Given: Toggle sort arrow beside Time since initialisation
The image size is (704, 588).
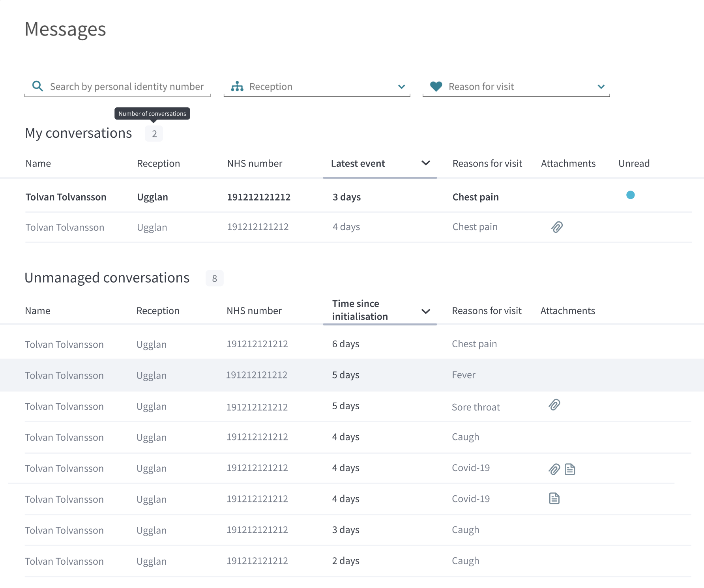Looking at the screenshot, I should coord(426,311).
